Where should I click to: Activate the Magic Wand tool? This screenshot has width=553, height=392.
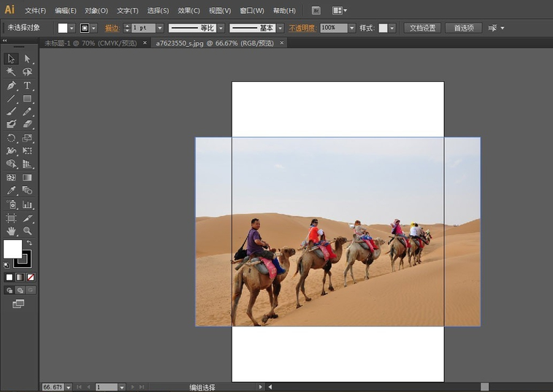pos(11,72)
